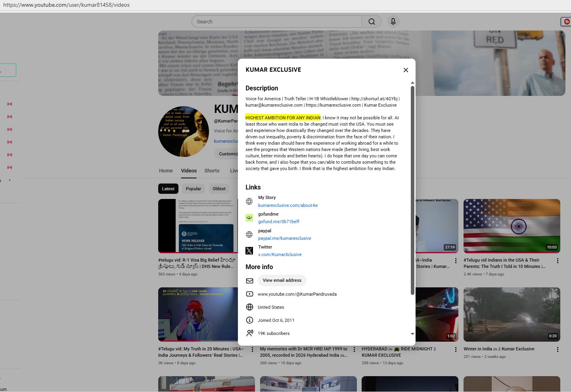571x392 pixels.
Task: Select the Popular filter chip
Action: (x=194, y=189)
